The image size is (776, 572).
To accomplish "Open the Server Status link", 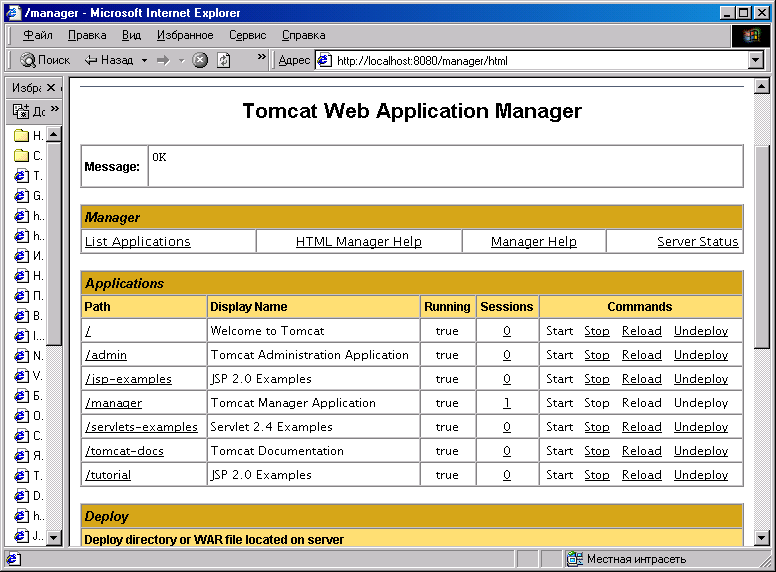I will 697,241.
